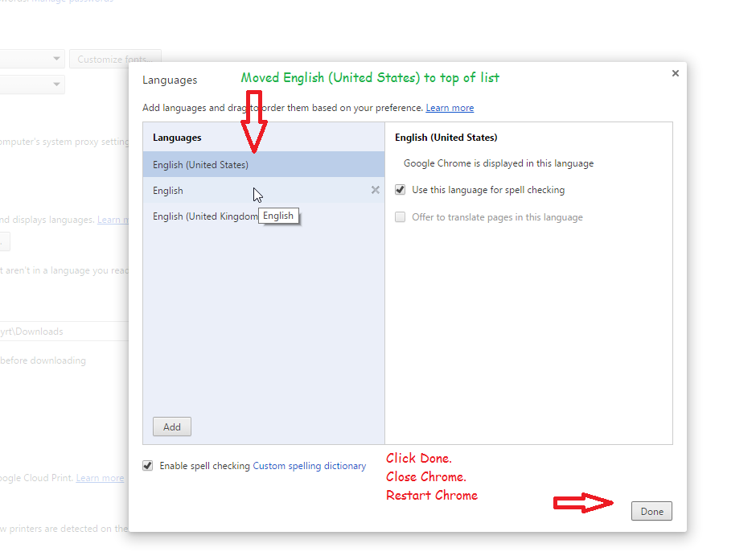Screen dimensions: 756x552
Task: Open the Custom spelling dictionary link
Action: [310, 466]
